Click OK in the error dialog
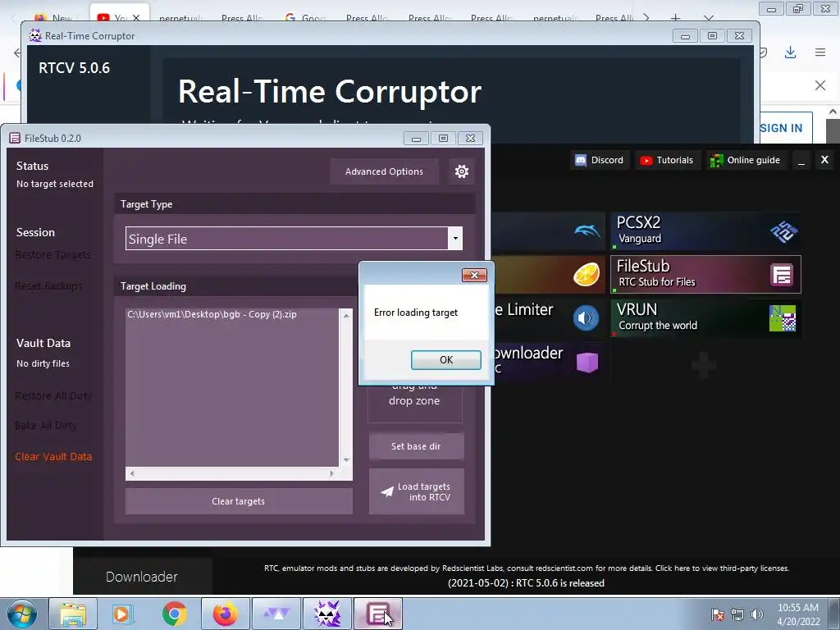840x630 pixels. (445, 360)
